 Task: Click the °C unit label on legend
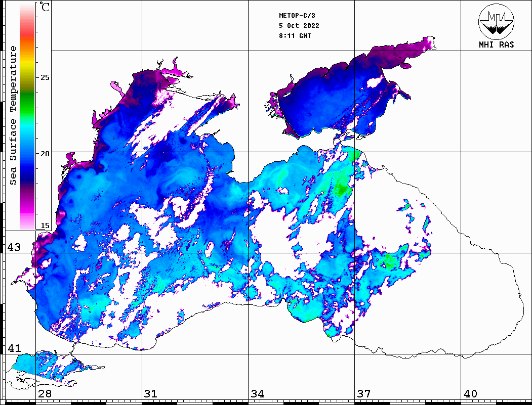tap(44, 7)
